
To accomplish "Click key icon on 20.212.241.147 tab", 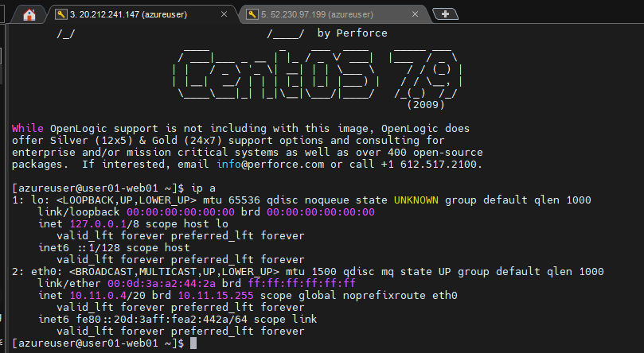I will point(60,14).
